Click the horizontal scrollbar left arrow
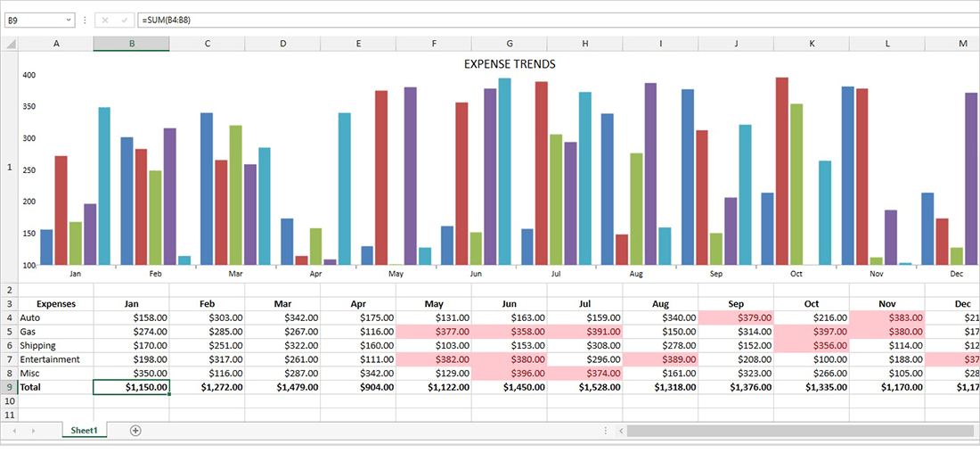The height and width of the screenshot is (453, 980). point(620,431)
